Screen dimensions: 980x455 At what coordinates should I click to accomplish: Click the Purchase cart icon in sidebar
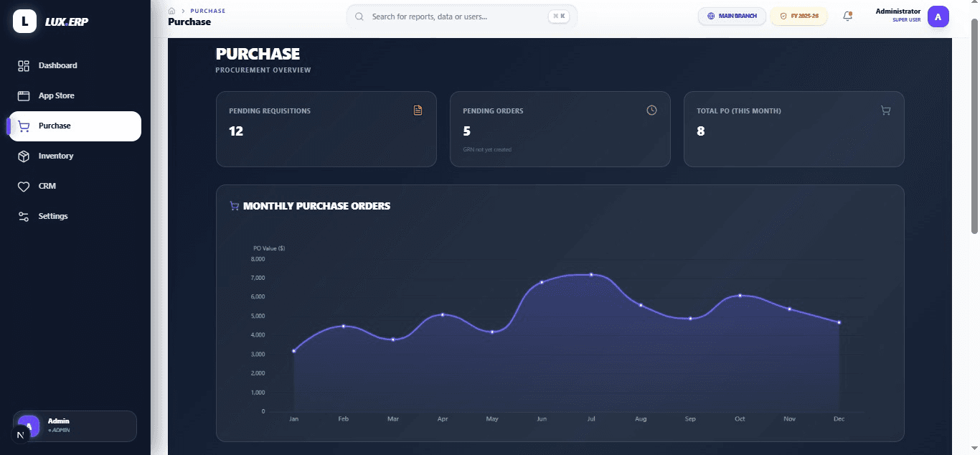[x=23, y=126]
